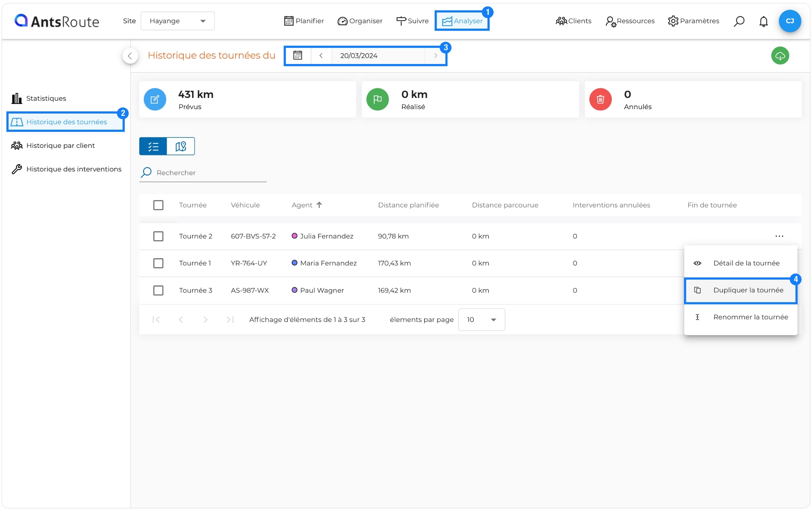Image resolution: width=812 pixels, height=511 pixels.
Task: Click the Tournée 3 row name
Action: click(x=195, y=290)
